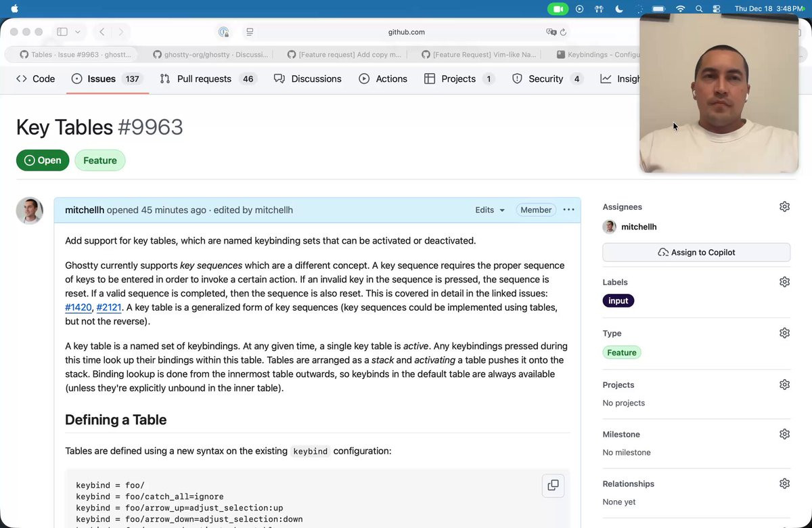This screenshot has width=812, height=528.
Task: Open the privacy report shield icon
Action: [223, 32]
